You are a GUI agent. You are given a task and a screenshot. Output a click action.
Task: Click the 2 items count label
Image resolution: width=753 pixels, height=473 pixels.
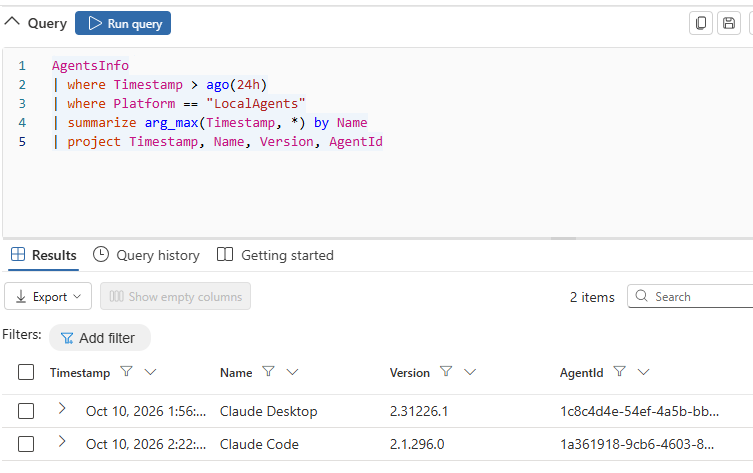592,297
